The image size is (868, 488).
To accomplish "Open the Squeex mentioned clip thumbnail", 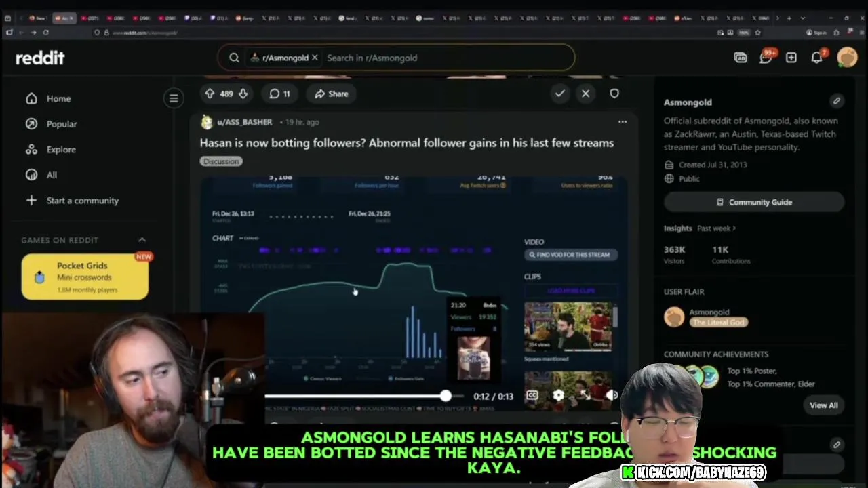I will click(568, 328).
